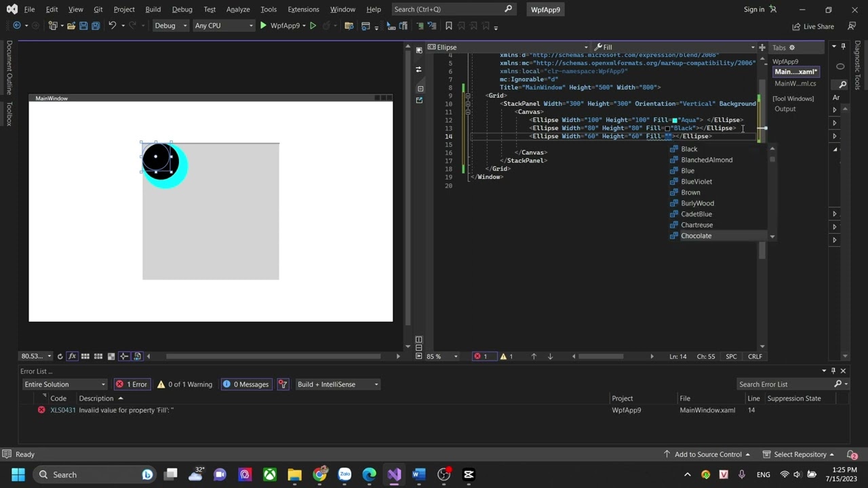
Task: Click the Sign in link
Action: (753, 9)
